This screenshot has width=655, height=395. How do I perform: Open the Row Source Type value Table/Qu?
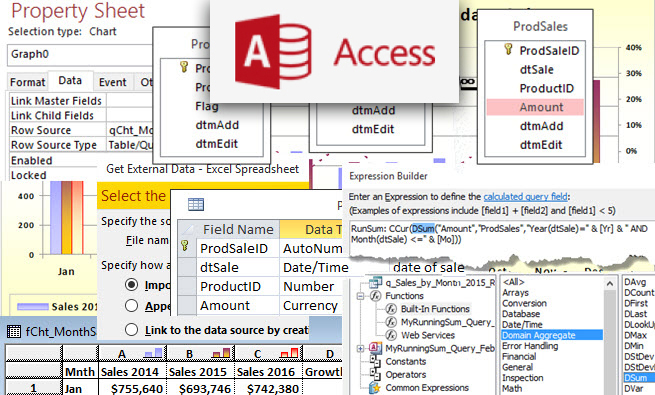pos(129,145)
